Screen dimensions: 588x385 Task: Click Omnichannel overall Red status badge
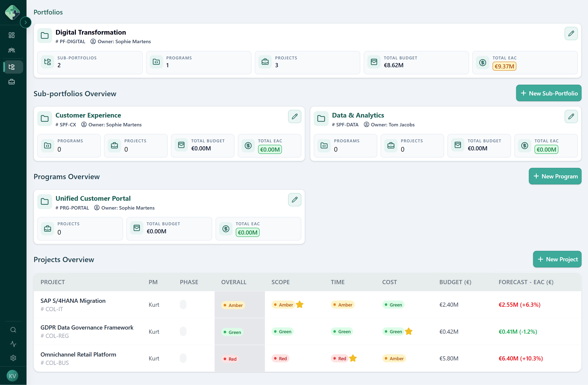tap(230, 359)
